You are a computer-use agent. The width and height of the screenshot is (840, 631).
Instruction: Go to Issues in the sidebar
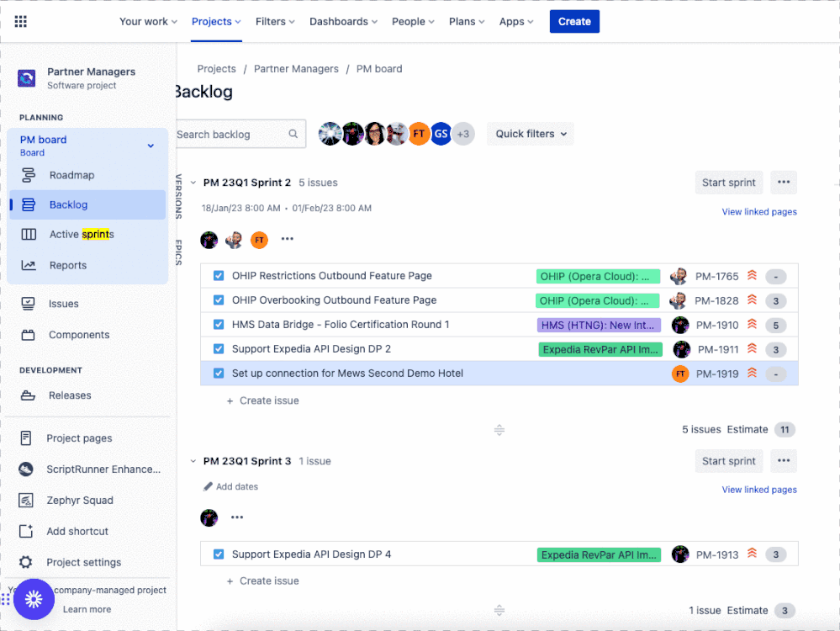(x=63, y=304)
